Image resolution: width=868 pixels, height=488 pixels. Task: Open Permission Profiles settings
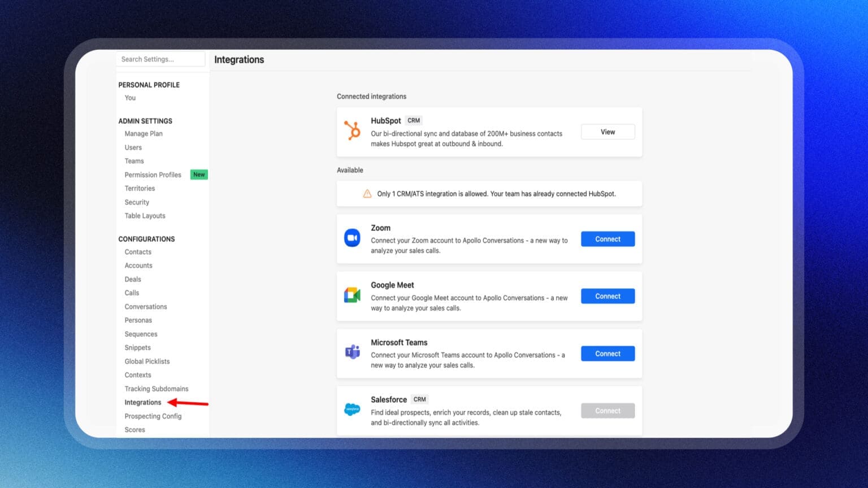coord(153,175)
